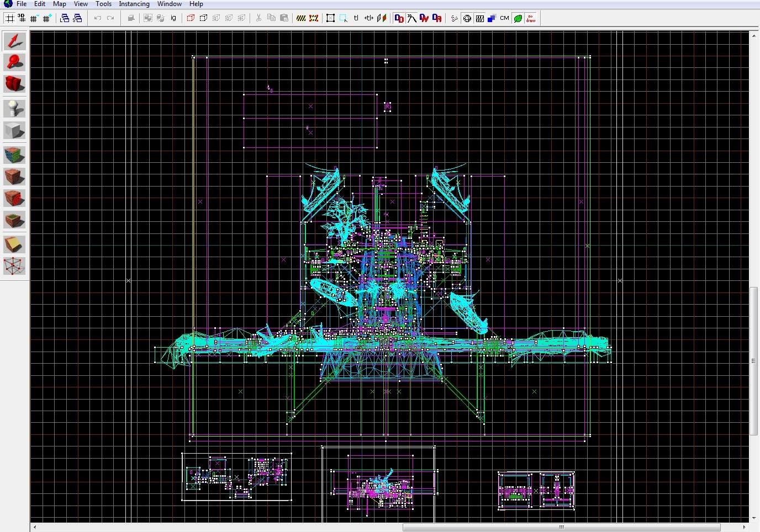Activate the Magnify tool
The height and width of the screenshot is (532, 760).
[14, 62]
